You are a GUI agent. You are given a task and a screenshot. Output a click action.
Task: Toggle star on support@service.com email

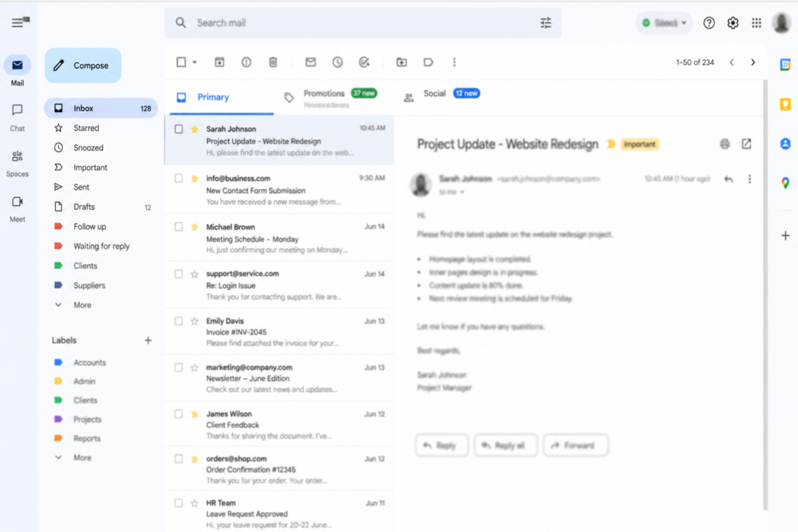coord(194,274)
